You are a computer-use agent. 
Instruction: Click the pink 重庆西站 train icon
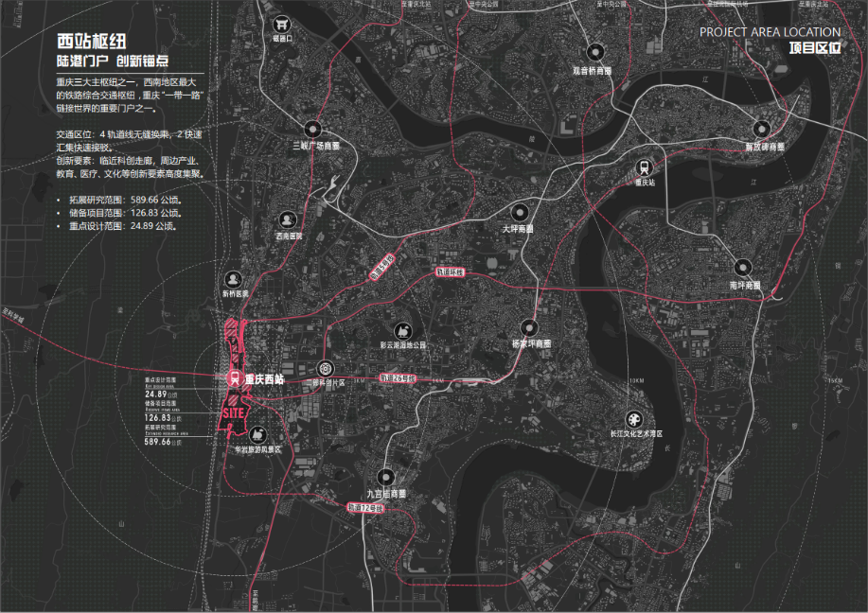pos(235,378)
